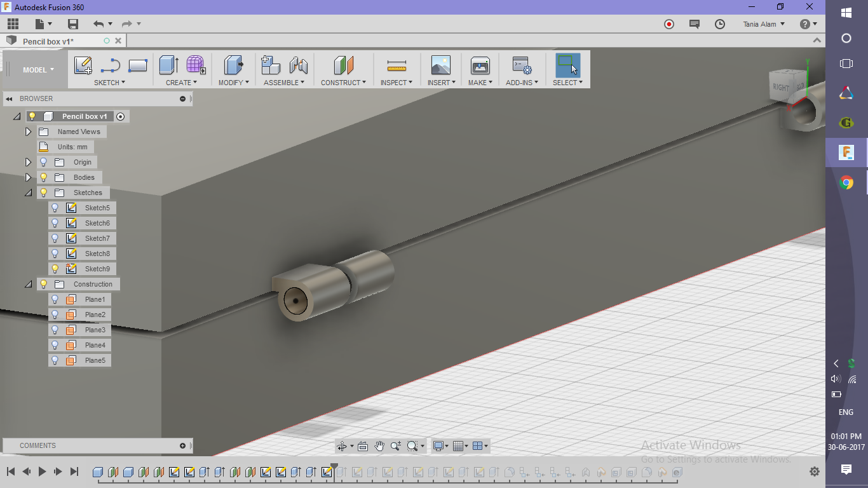Screen dimensions: 868x488
Task: Toggle visibility of Origin folder
Action: (x=44, y=162)
